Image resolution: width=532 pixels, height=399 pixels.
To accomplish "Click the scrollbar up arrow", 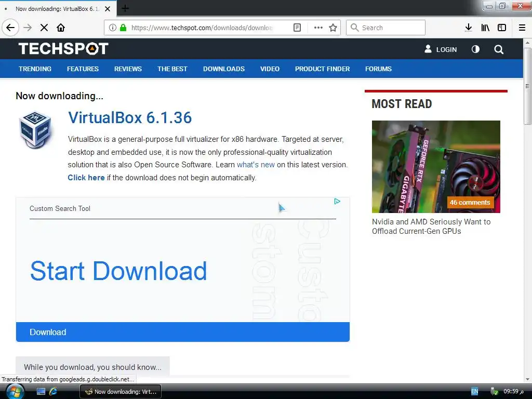I will 527,43.
